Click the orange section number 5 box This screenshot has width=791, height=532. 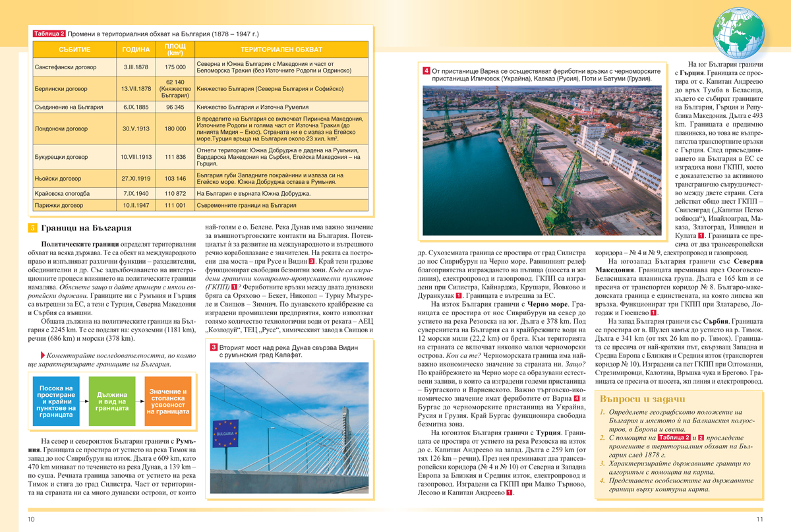(32, 229)
